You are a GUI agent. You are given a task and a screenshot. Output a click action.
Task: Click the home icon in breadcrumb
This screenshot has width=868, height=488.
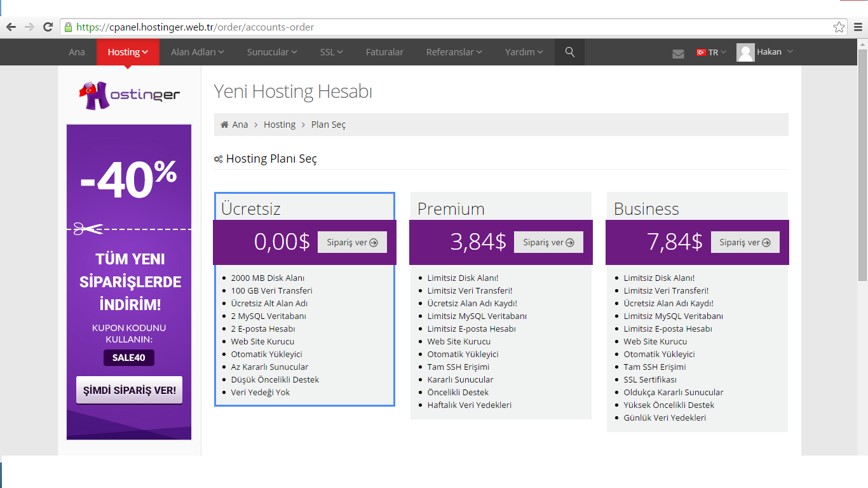224,125
